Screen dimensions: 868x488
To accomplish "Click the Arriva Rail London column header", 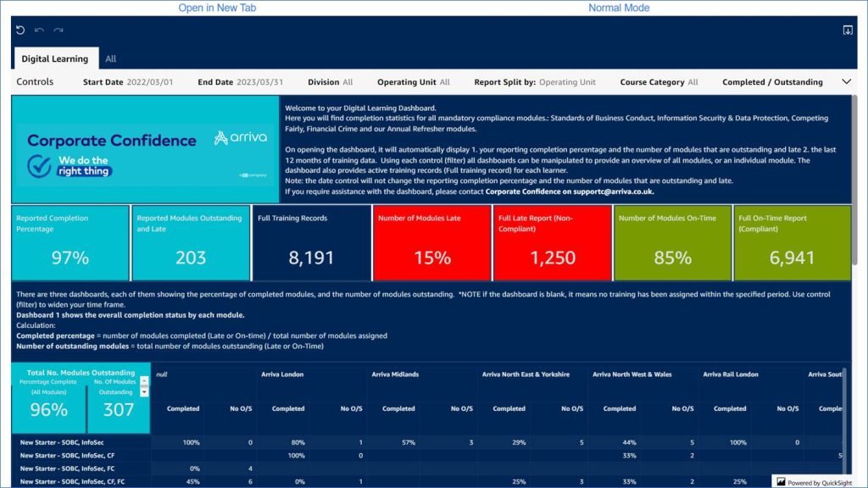I will (x=731, y=374).
